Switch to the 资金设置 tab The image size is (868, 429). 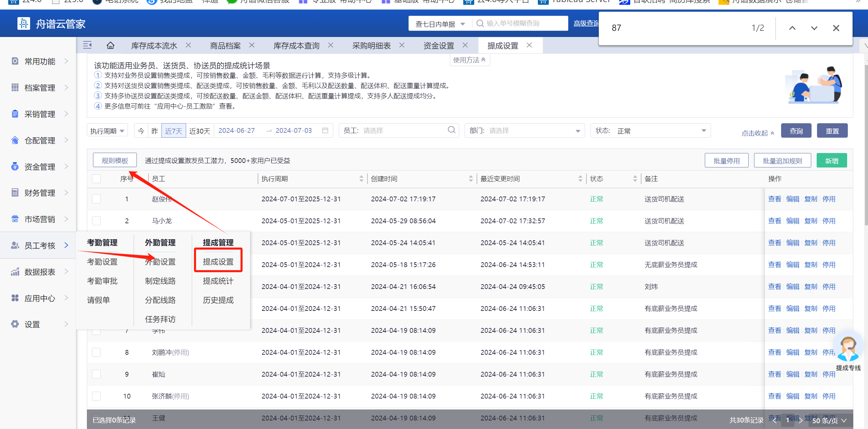(438, 46)
